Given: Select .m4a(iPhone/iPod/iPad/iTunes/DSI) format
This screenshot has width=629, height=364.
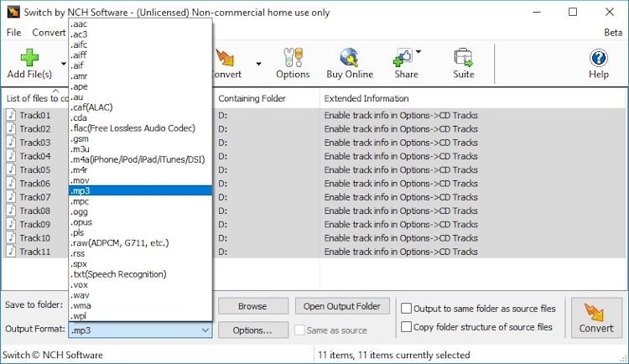Looking at the screenshot, I should (140, 159).
